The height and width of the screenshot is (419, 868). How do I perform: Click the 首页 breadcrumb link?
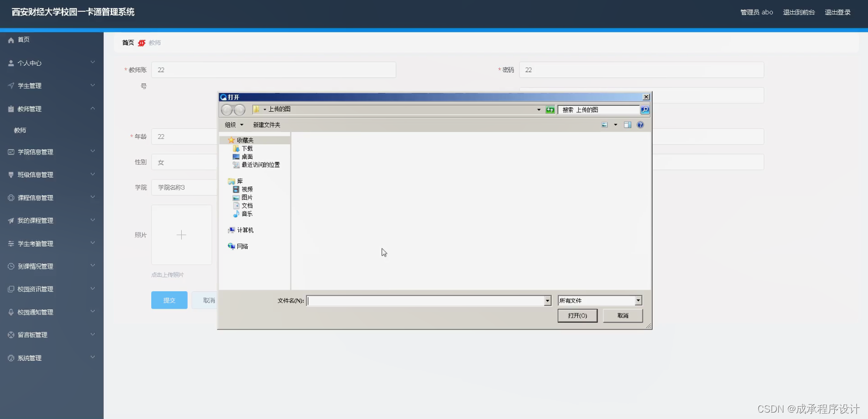(128, 43)
